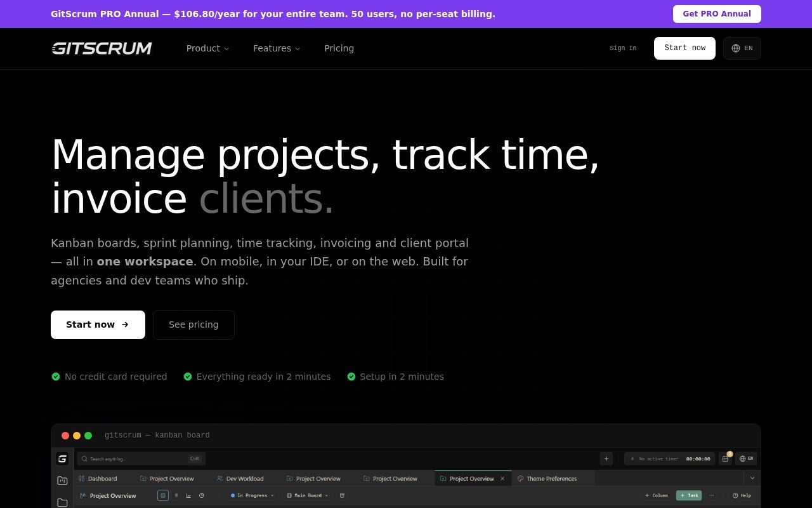The image size is (812, 508).
Task: Click the plus icon in the app top bar
Action: coord(606,458)
